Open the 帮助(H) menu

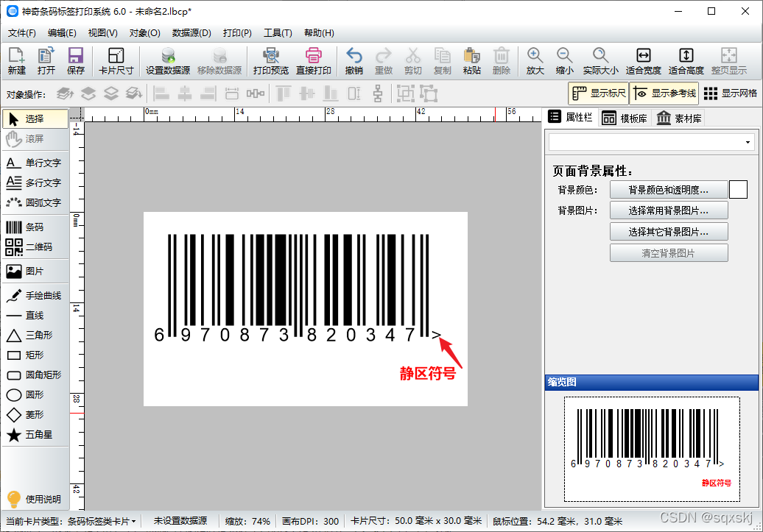tap(319, 33)
